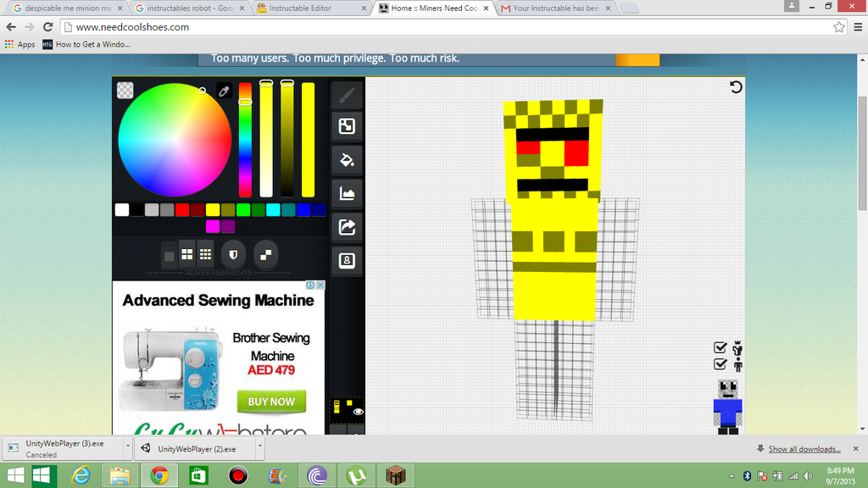Open Windows Store from taskbar

pyautogui.click(x=198, y=475)
